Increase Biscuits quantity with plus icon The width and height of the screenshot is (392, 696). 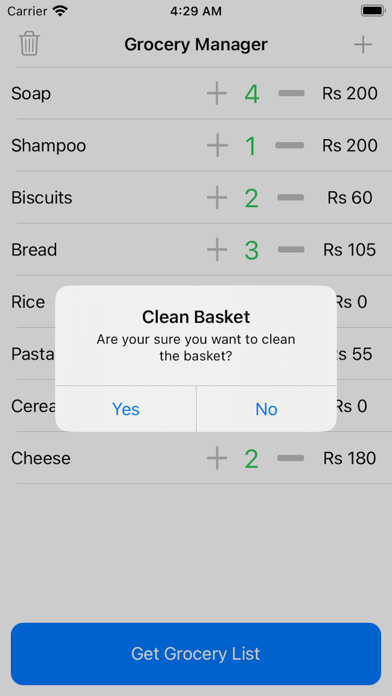(x=217, y=198)
